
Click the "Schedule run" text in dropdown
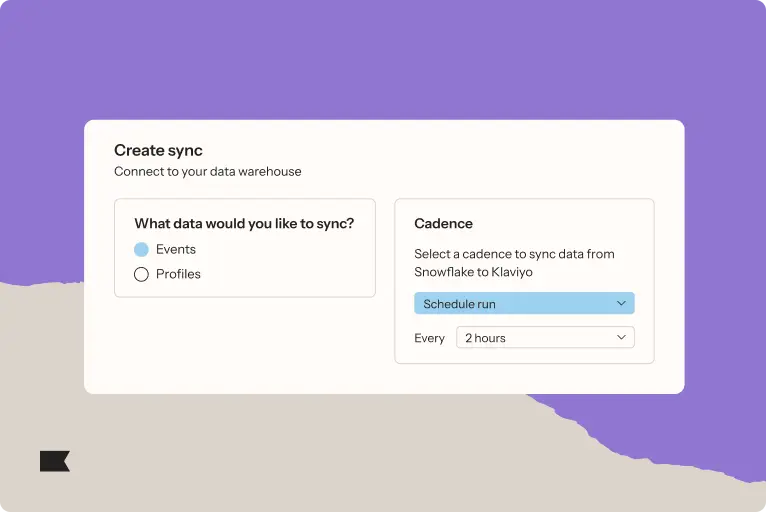tap(459, 304)
